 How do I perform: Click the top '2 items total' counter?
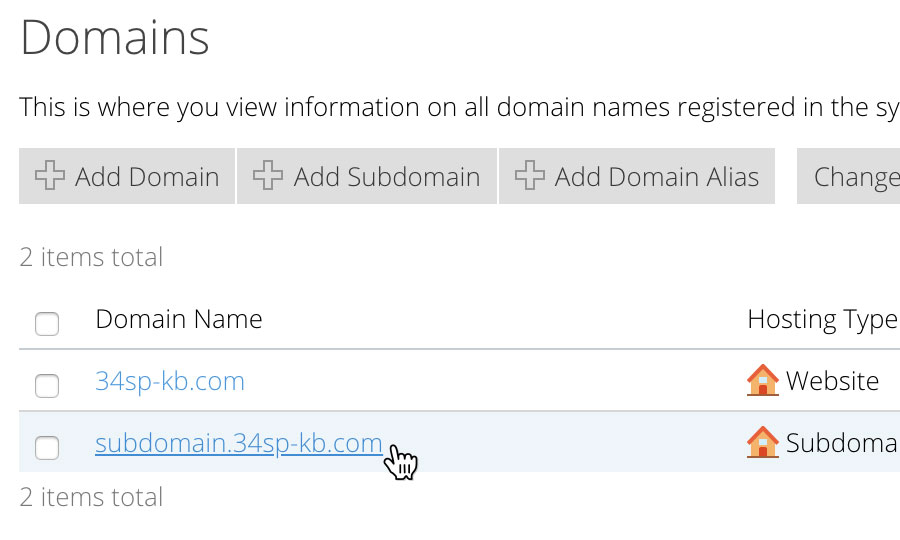point(91,257)
